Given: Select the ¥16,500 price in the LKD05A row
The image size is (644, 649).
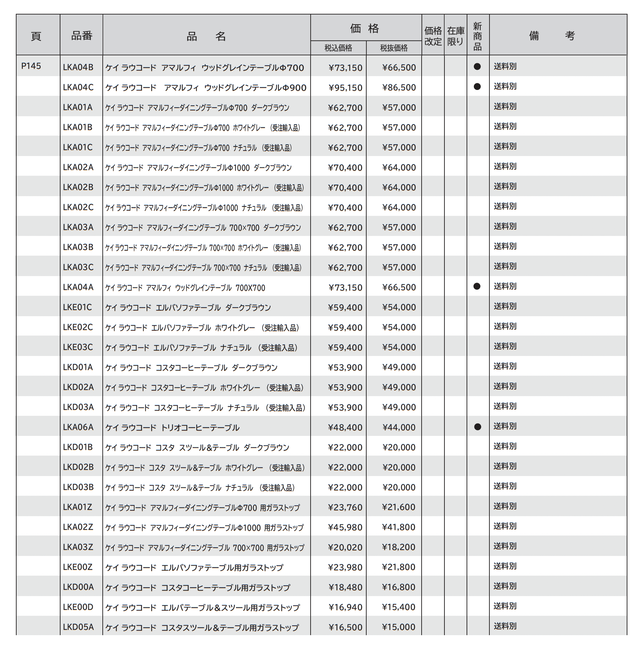Looking at the screenshot, I should point(345,627).
